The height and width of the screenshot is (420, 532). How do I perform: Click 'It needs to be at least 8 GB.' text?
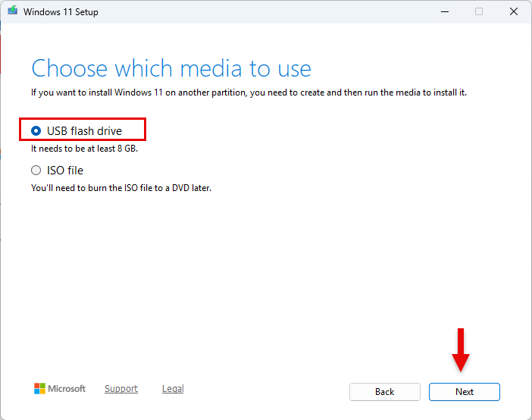(x=84, y=149)
